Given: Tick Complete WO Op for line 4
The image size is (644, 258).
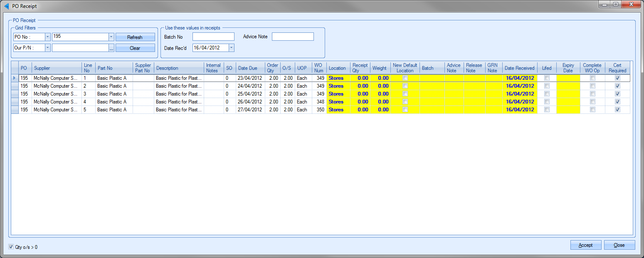Looking at the screenshot, I should pyautogui.click(x=592, y=102).
